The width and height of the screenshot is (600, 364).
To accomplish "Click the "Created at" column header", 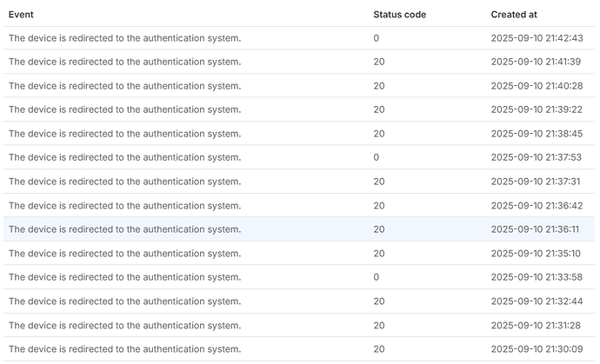I will point(513,15).
